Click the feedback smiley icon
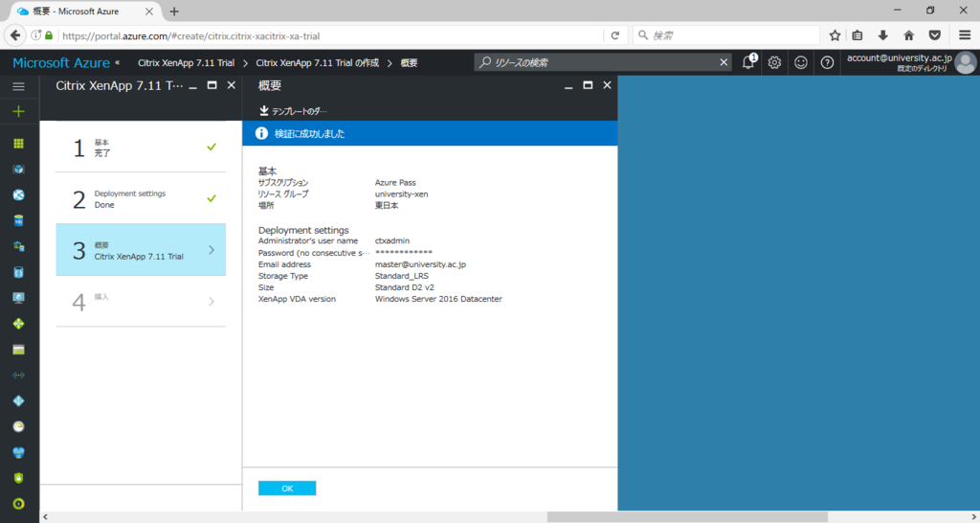Screen dimensions: 980x523 point(801,62)
